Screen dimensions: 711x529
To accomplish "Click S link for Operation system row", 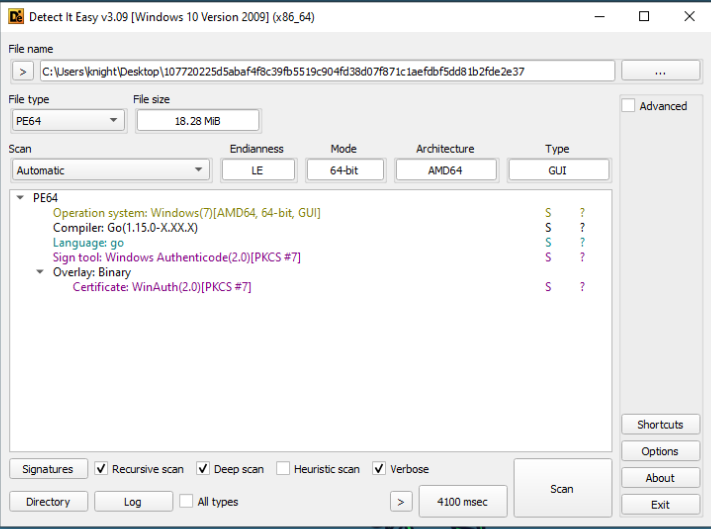I will [548, 213].
